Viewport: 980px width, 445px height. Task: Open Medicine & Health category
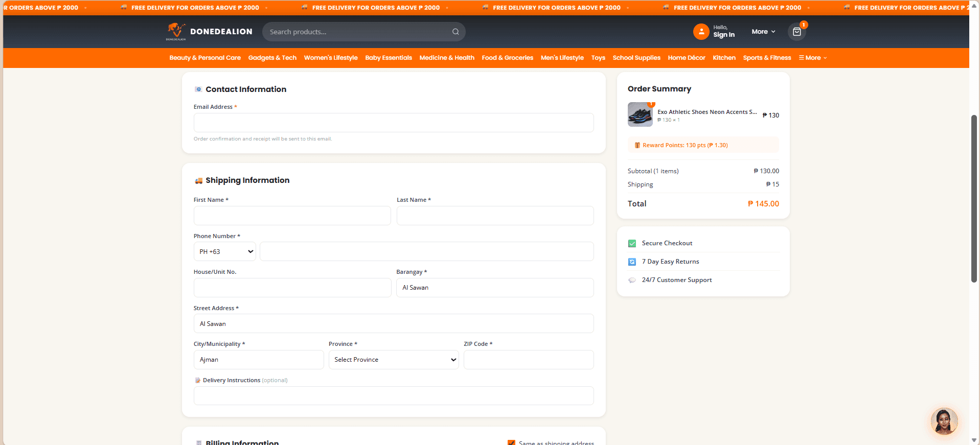(x=447, y=58)
